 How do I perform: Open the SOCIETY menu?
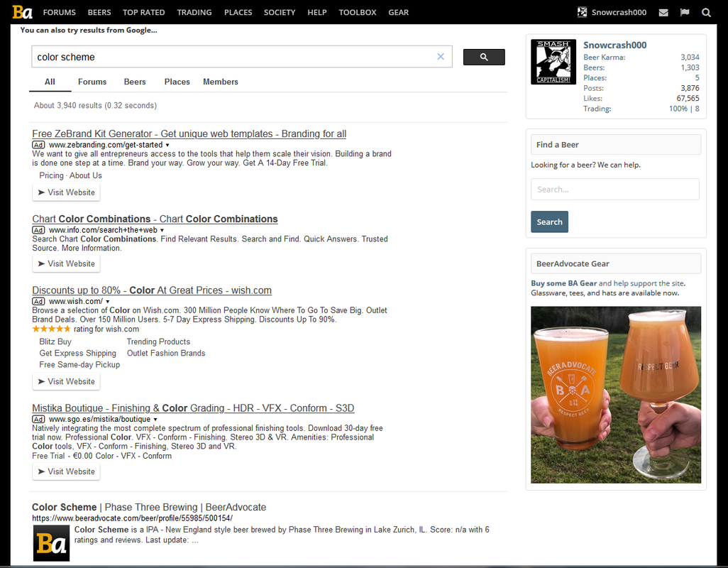[280, 13]
